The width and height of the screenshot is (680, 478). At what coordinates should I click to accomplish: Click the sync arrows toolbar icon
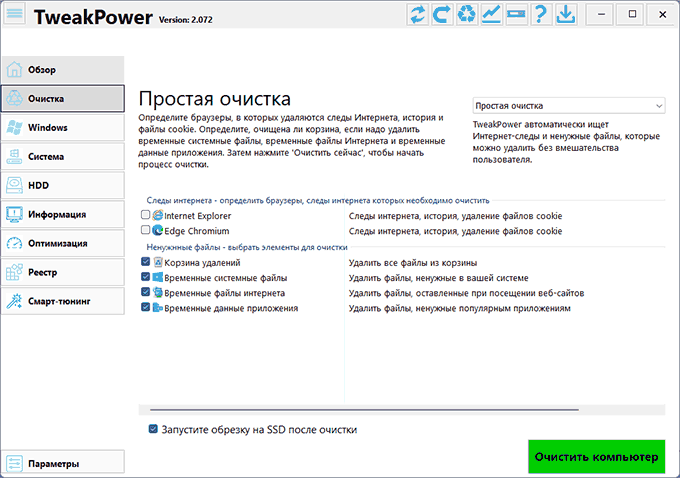click(418, 14)
